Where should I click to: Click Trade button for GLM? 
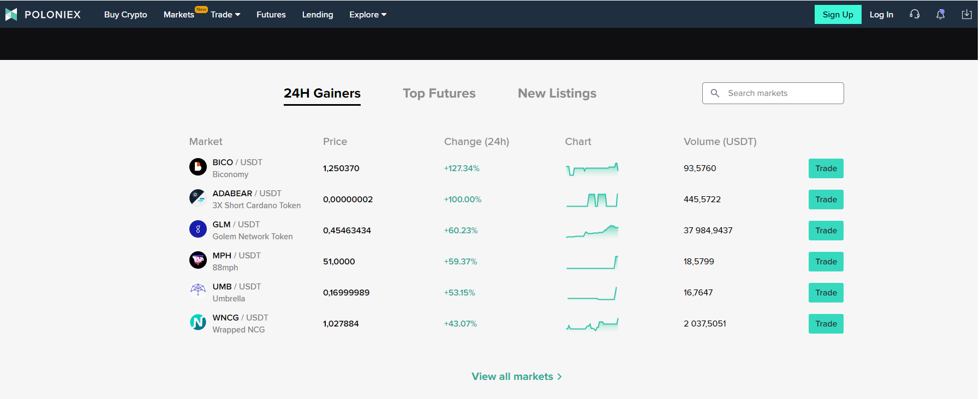[x=826, y=231]
